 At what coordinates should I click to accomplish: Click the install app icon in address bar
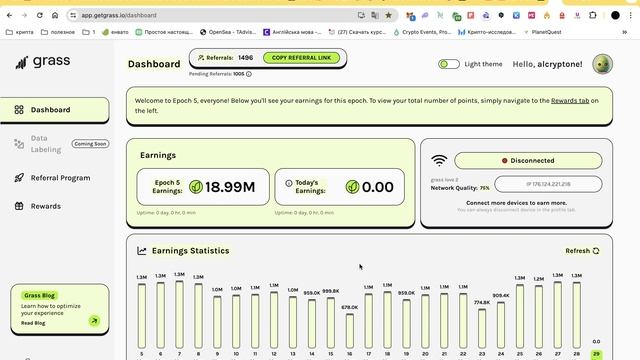(361, 16)
